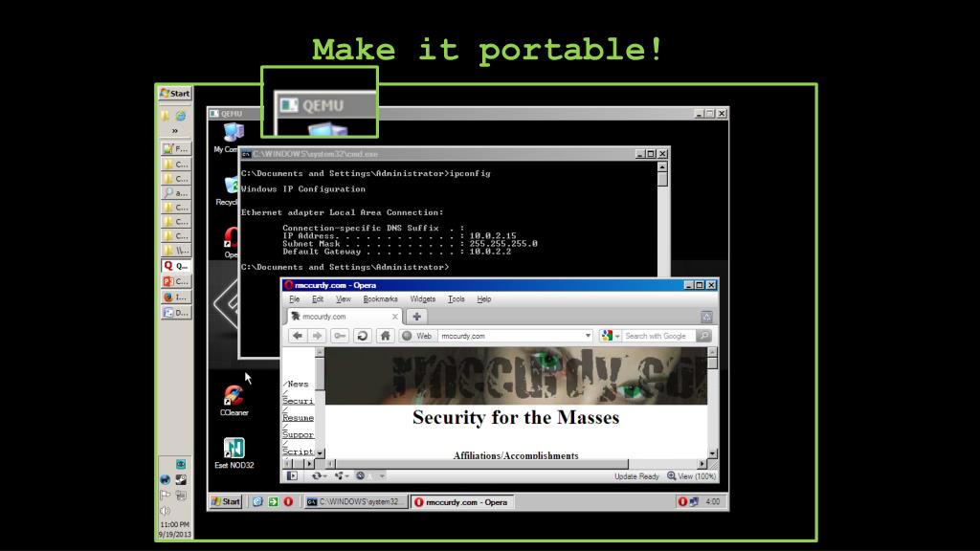
Task: Open Opera Link sync dropdown in status bar
Action: 319,476
